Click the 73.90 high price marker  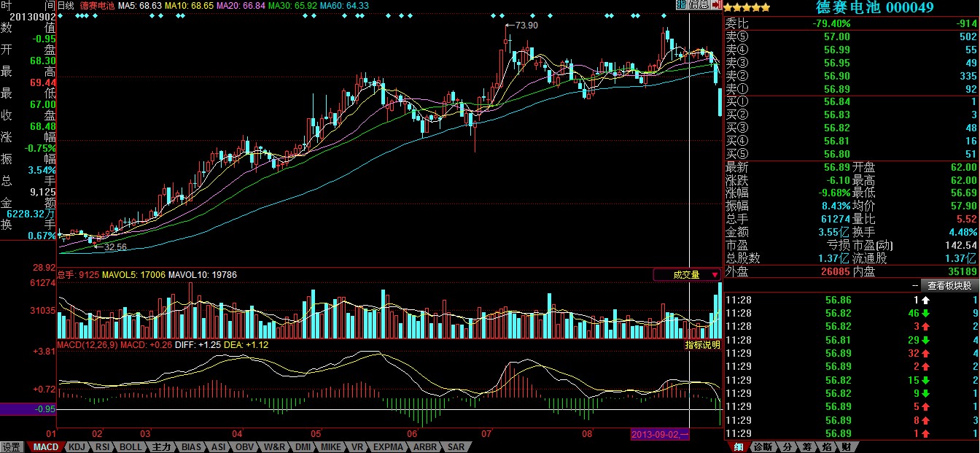pos(525,26)
